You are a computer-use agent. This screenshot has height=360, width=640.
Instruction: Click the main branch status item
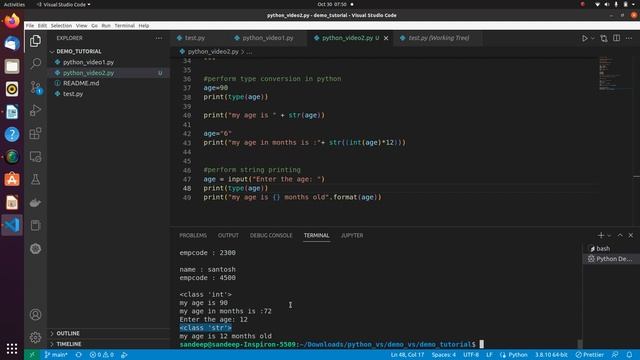(56, 355)
